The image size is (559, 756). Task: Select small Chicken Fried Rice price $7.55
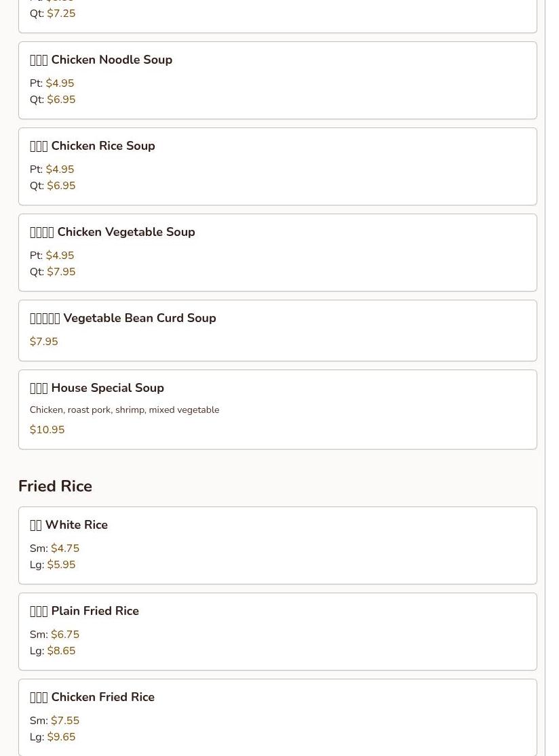point(65,721)
